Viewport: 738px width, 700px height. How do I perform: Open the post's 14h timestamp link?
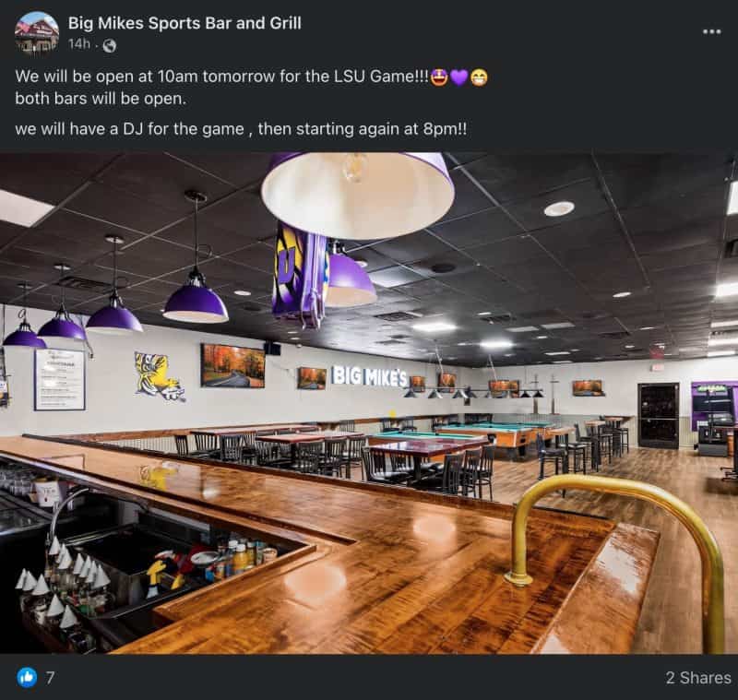pyautogui.click(x=79, y=43)
